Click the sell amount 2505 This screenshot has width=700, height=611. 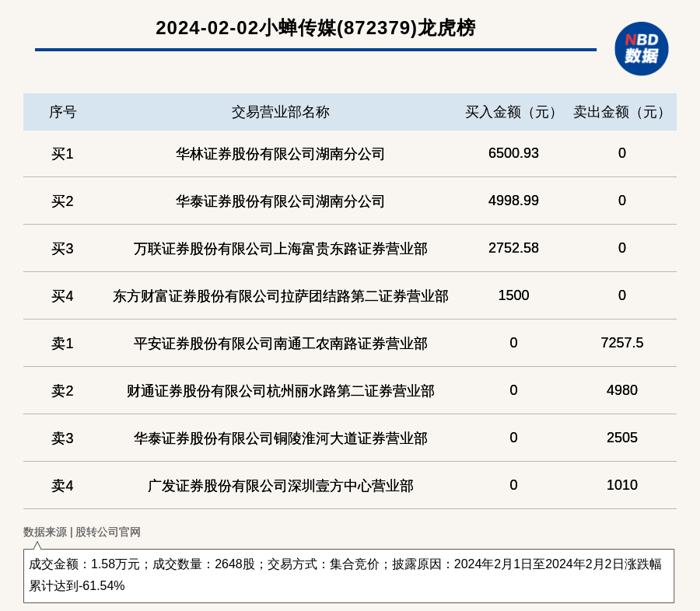[622, 438]
